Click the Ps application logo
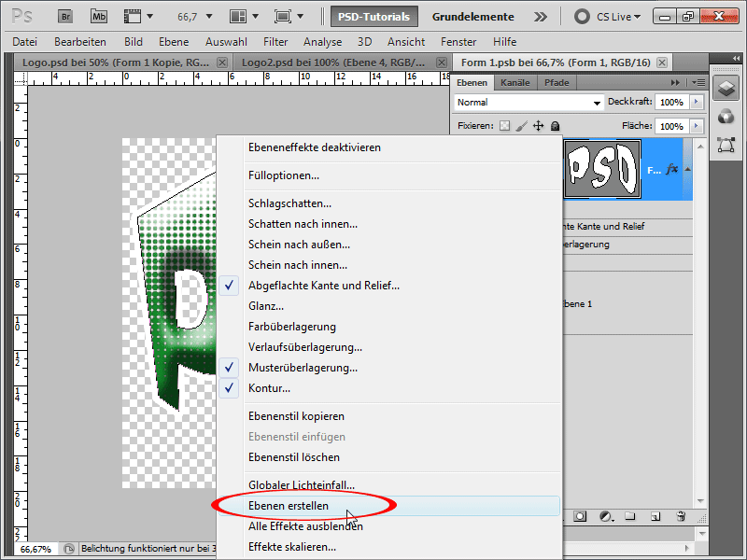 [x=21, y=17]
